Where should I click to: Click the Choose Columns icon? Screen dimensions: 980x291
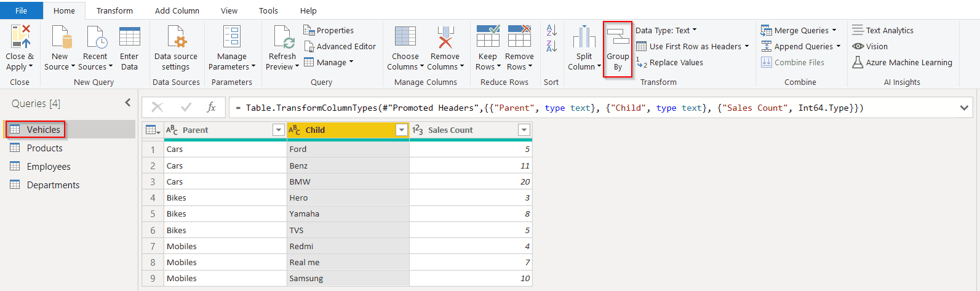405,37
